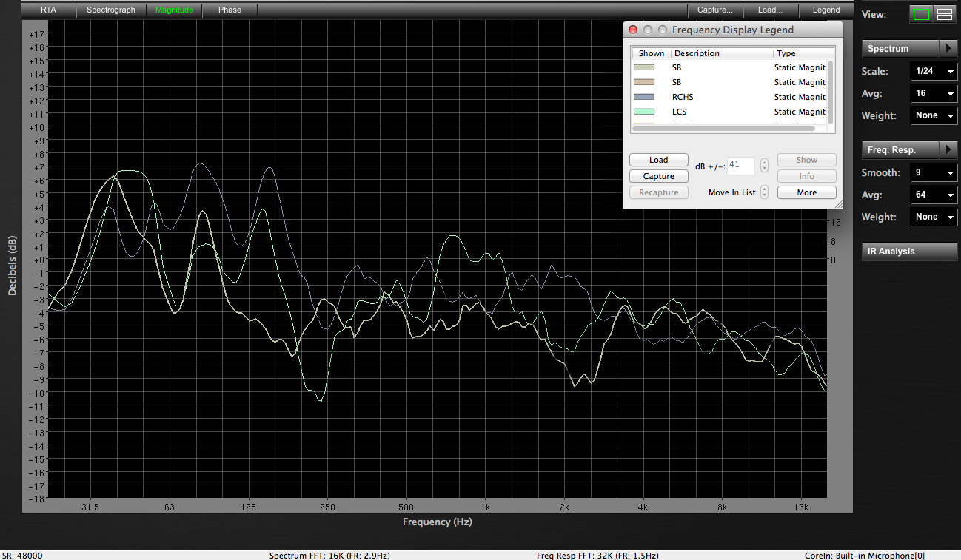Click the Capture button in the legend window
This screenshot has height=560, width=961.
click(x=658, y=176)
